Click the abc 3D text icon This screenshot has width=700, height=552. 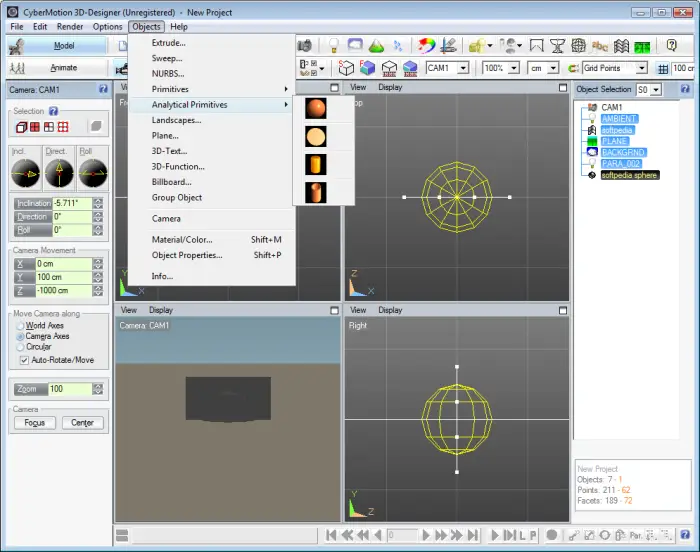tap(600, 46)
